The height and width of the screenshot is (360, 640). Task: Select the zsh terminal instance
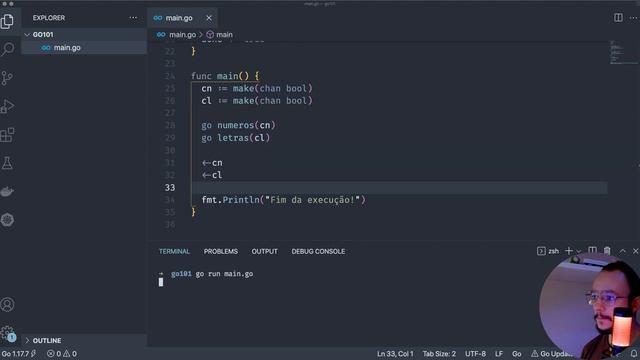[548, 251]
